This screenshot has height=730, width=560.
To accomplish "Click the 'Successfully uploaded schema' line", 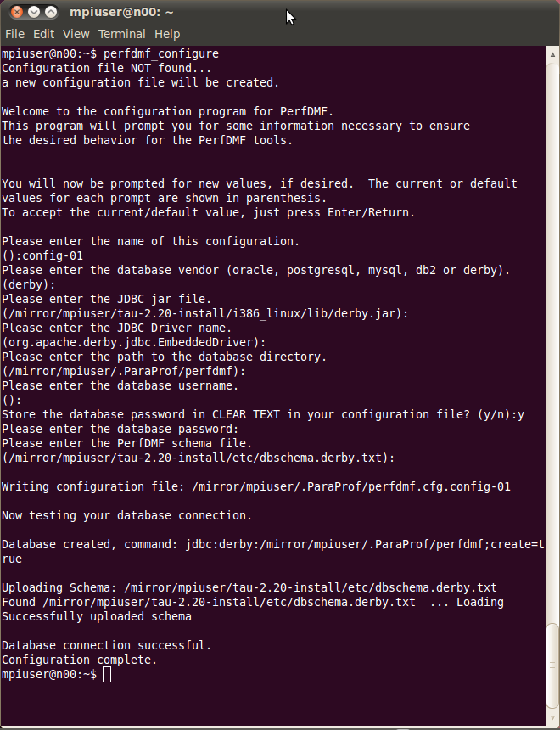I will tap(97, 616).
